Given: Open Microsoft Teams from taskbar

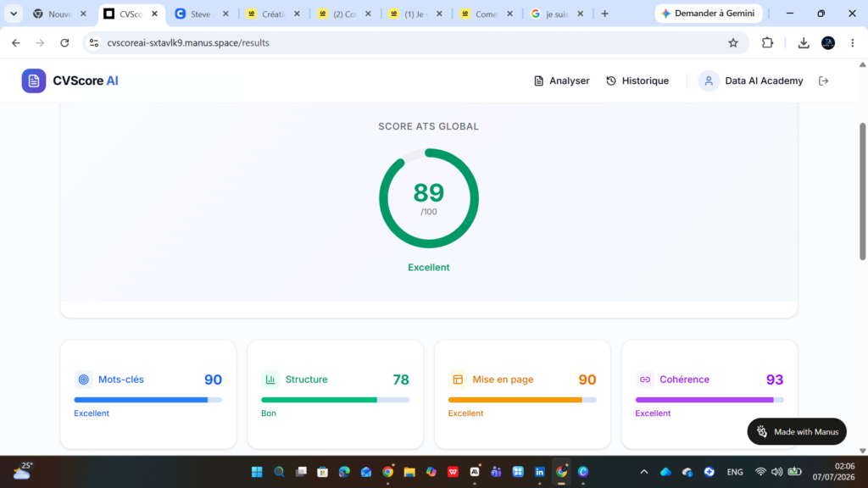Looking at the screenshot, I should (x=496, y=471).
